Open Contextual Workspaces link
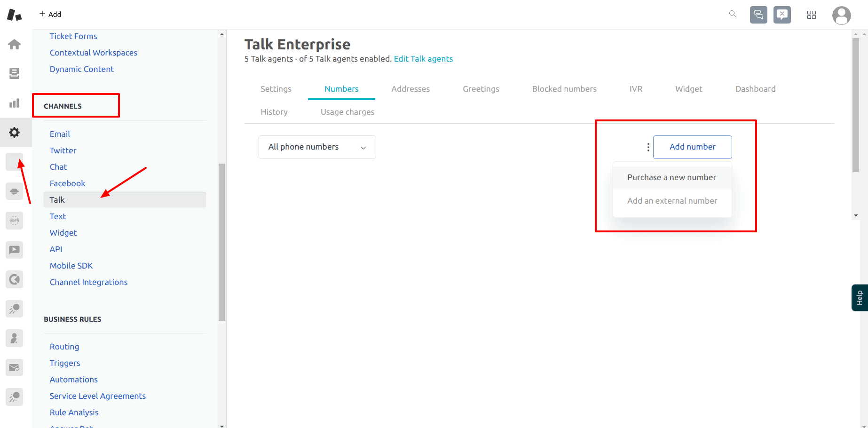This screenshot has height=428, width=868. click(94, 53)
